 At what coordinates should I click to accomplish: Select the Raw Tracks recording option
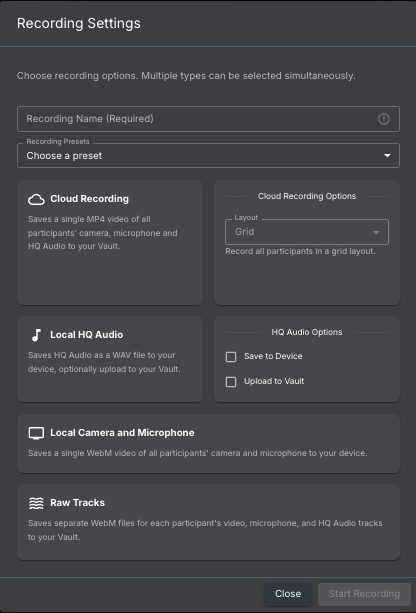point(208,522)
